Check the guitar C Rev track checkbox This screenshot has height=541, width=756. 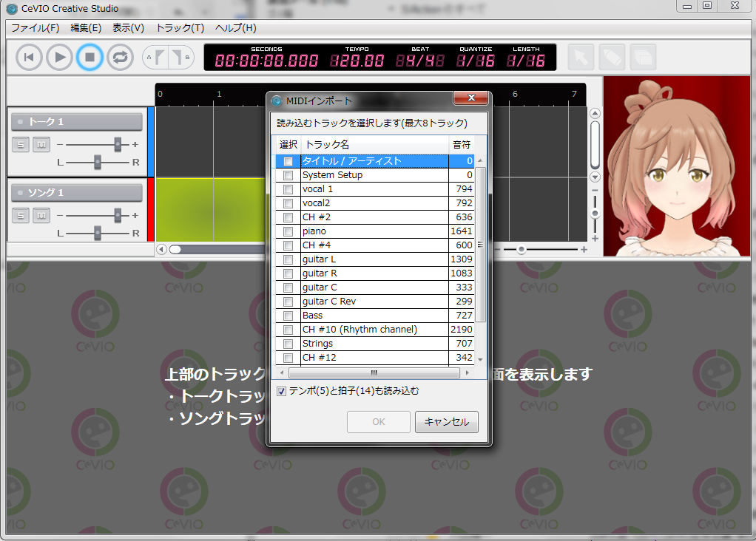click(x=288, y=302)
